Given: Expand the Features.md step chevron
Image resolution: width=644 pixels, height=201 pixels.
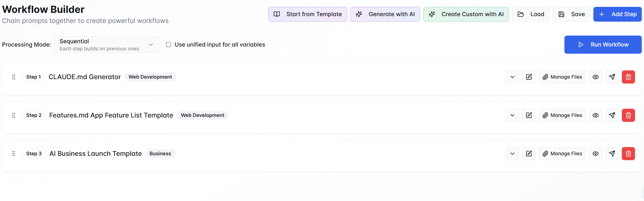Looking at the screenshot, I should [512, 115].
